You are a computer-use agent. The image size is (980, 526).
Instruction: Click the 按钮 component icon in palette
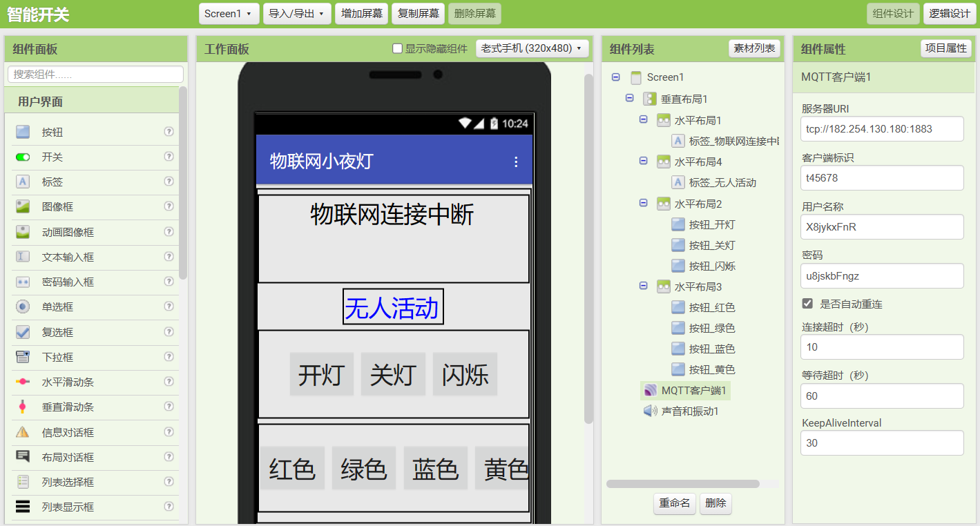click(23, 132)
